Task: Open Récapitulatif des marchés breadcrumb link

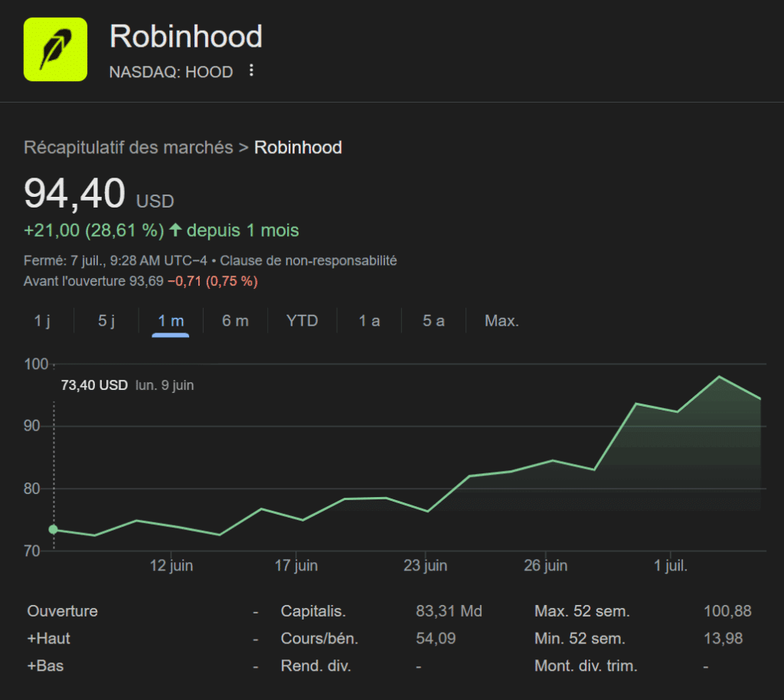Action: coord(129,148)
